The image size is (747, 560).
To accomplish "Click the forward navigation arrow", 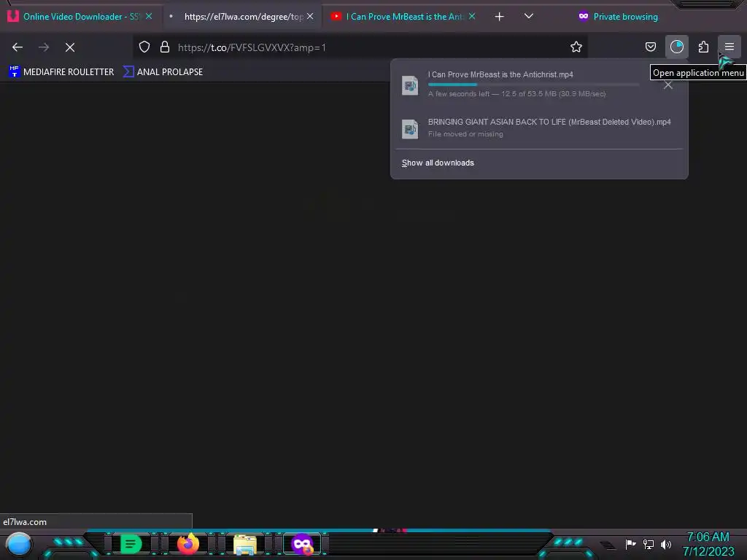I will point(44,47).
